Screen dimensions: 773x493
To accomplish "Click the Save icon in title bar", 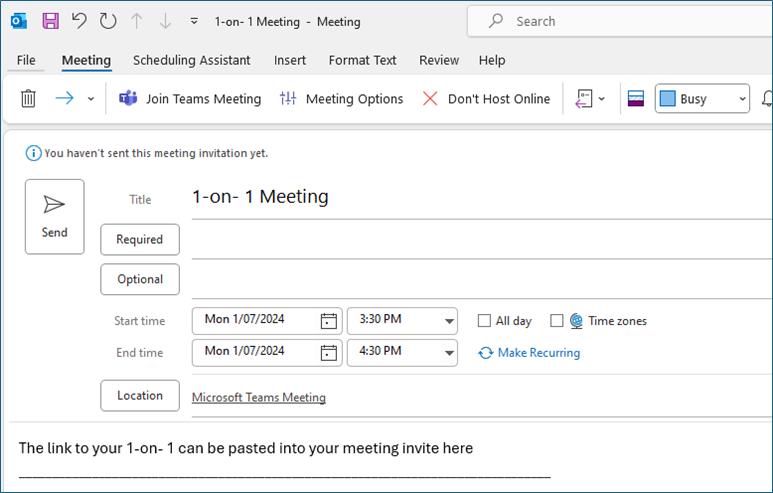I will [50, 20].
